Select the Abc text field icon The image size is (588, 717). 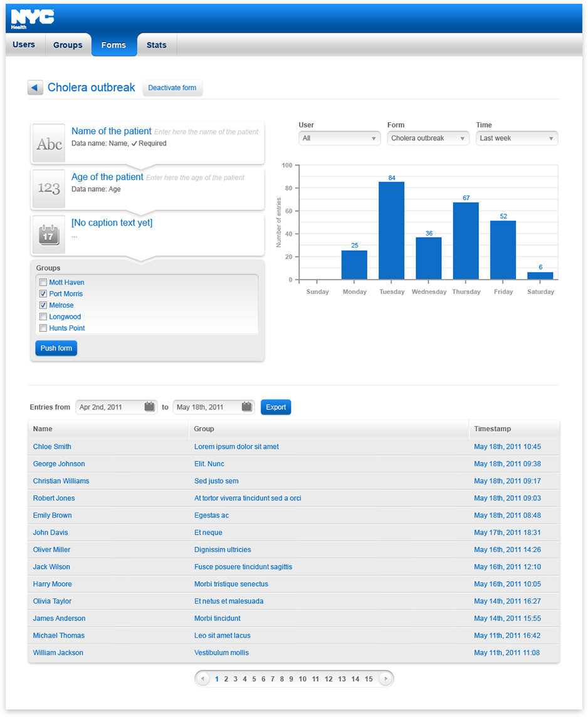pos(49,144)
